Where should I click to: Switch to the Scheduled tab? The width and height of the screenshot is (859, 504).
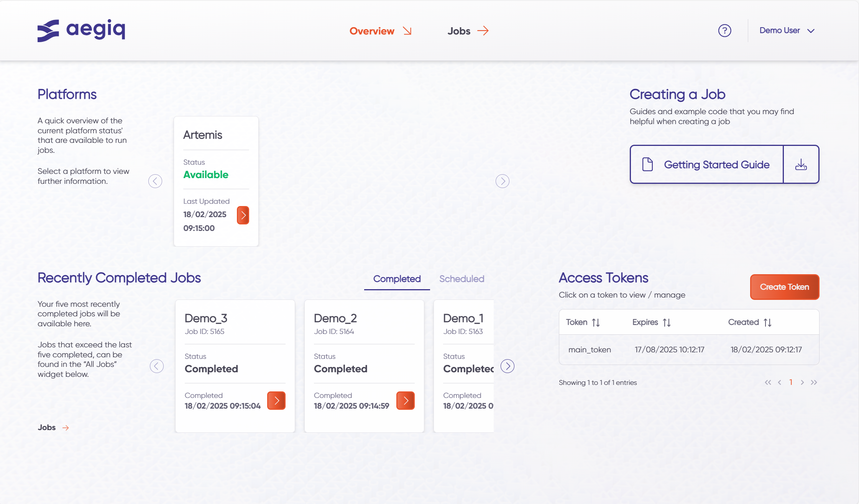click(x=462, y=279)
